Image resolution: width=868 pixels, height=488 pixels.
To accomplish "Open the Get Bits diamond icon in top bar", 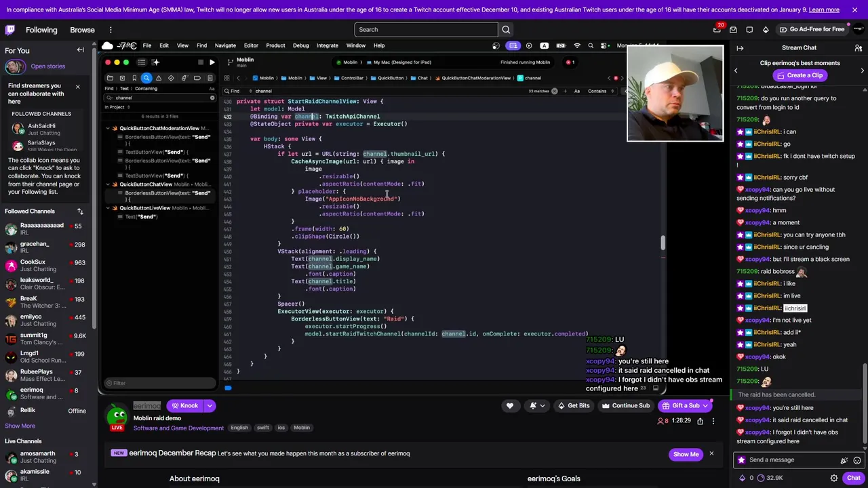I will (766, 30).
